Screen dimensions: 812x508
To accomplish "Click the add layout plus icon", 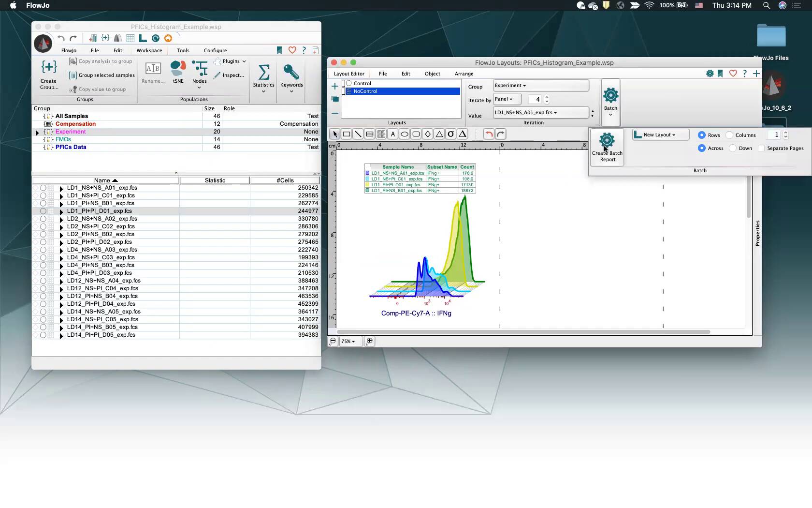I will (334, 86).
